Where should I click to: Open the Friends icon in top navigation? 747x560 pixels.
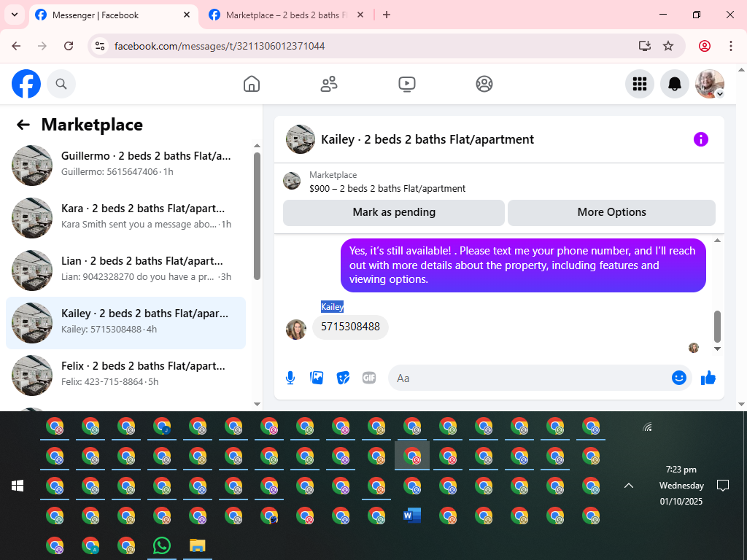pos(329,84)
